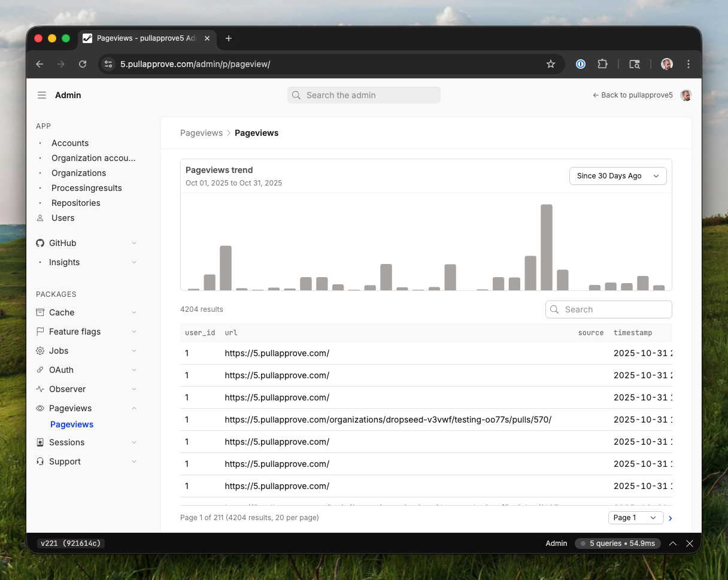
Task: Reload the page using the refresh icon
Action: (83, 64)
